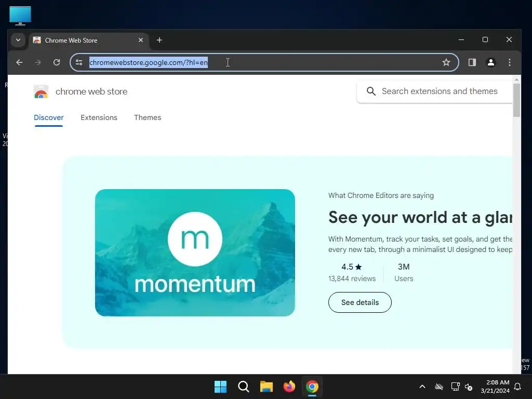The image size is (532, 399).
Task: Open the Windows Start menu
Action: point(220,387)
